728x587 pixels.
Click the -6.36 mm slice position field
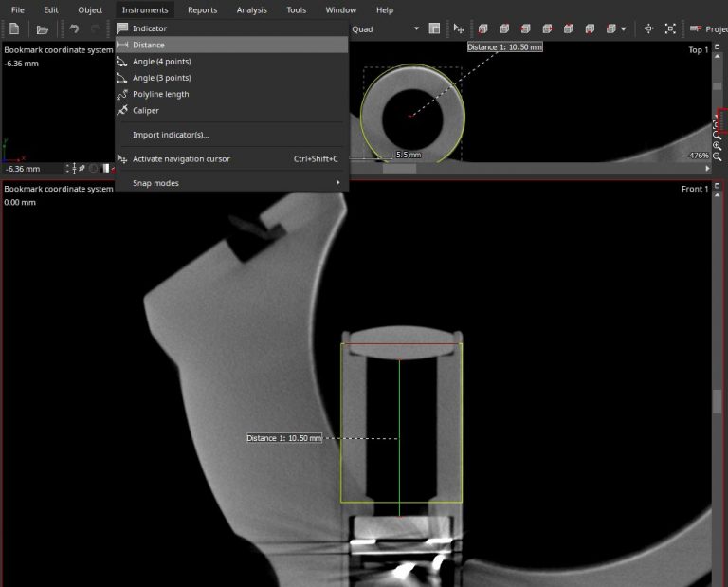32,169
